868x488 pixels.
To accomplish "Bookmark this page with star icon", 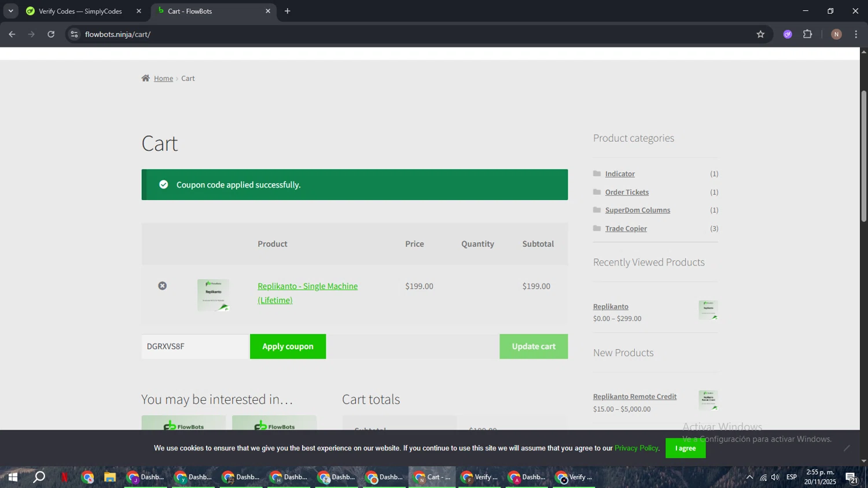I will click(760, 34).
